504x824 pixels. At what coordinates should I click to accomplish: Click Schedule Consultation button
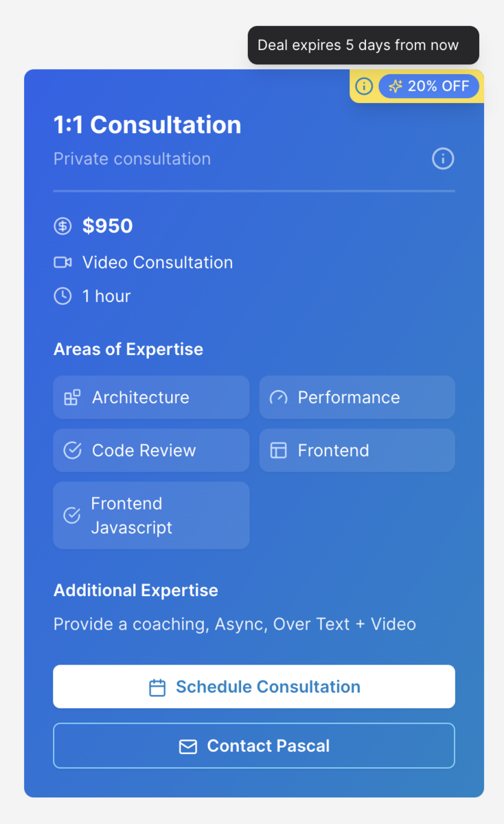tap(254, 687)
